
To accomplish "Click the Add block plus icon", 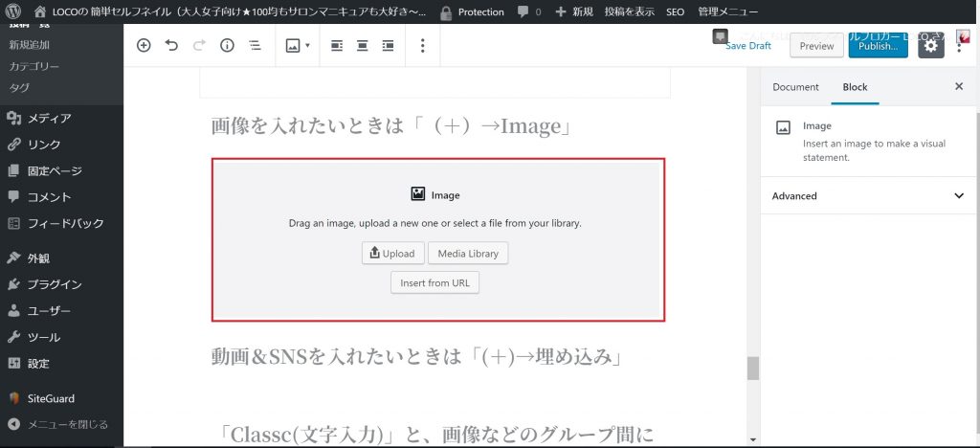I will (x=144, y=45).
